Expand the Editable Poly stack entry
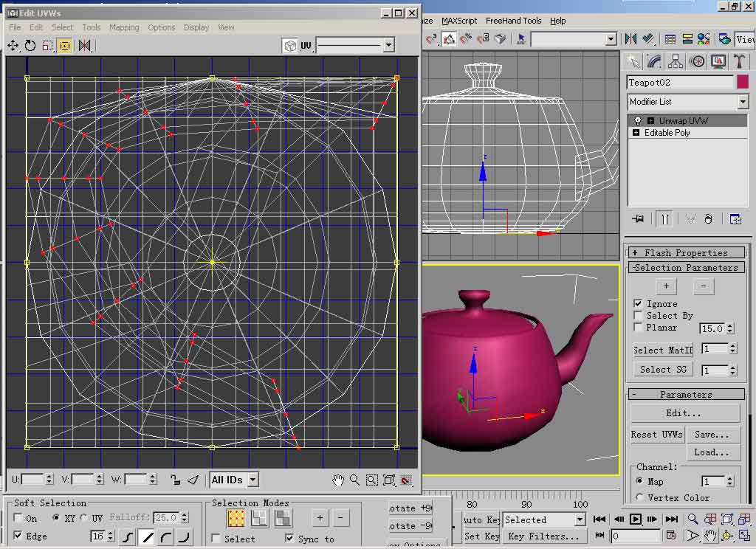The width and height of the screenshot is (756, 549). (636, 133)
